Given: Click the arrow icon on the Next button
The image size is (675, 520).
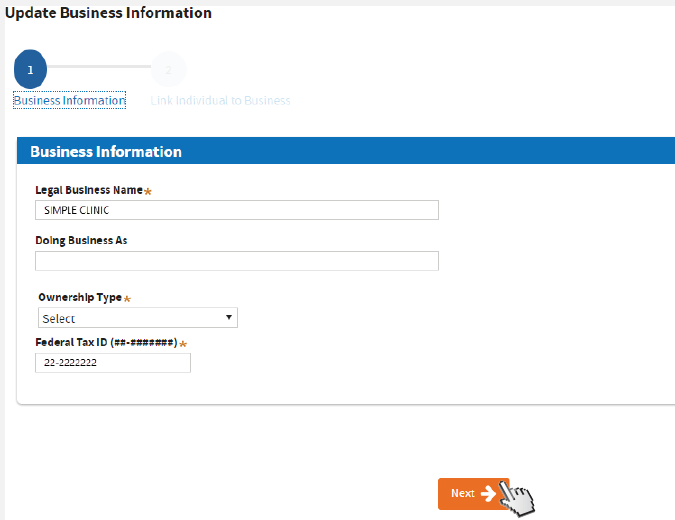Looking at the screenshot, I should (x=488, y=494).
